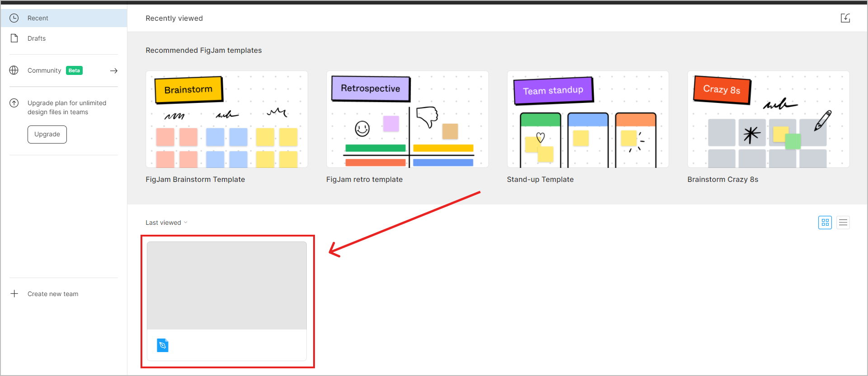Click the plus icon beside Create new team

click(14, 294)
